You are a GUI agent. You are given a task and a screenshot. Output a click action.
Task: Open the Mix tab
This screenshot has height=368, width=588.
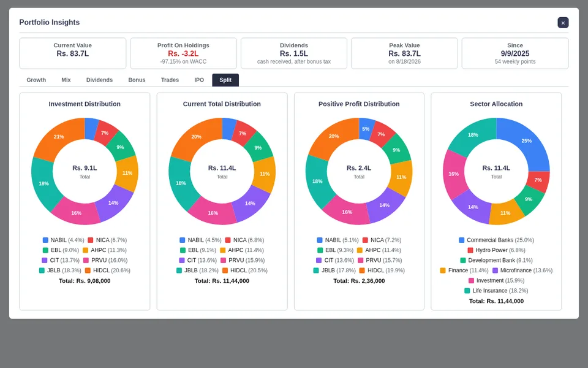point(66,80)
